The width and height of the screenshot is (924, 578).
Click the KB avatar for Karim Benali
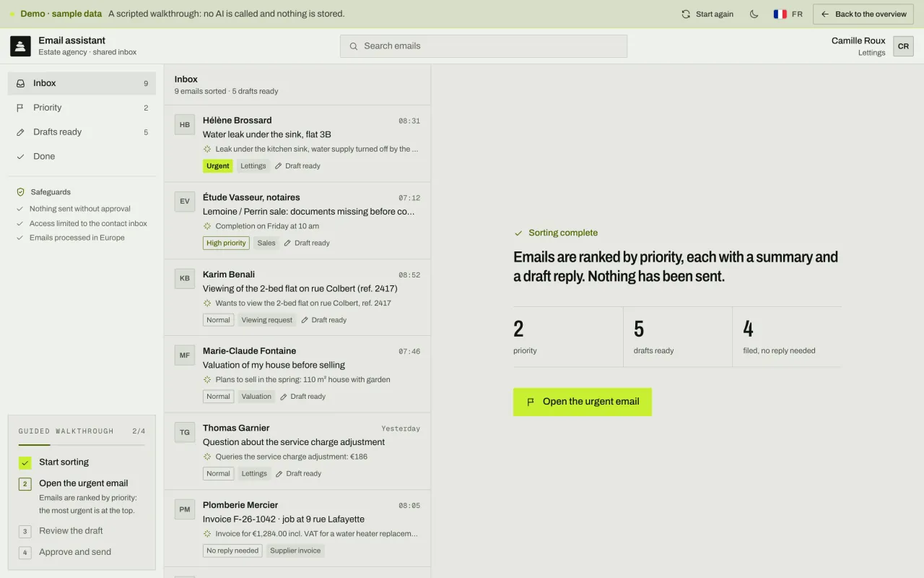(185, 278)
